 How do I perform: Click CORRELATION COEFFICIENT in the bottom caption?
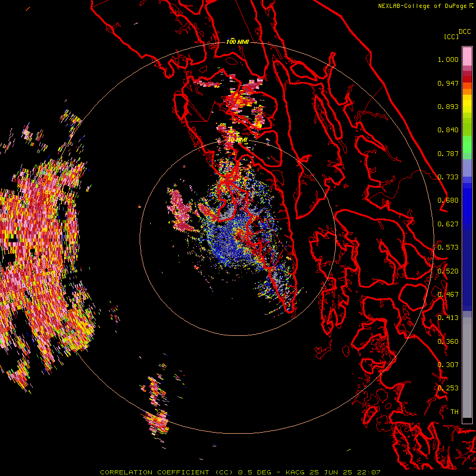click(154, 472)
